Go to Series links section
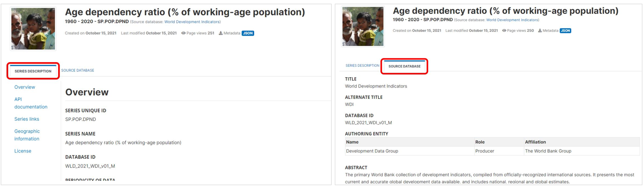 [27, 119]
